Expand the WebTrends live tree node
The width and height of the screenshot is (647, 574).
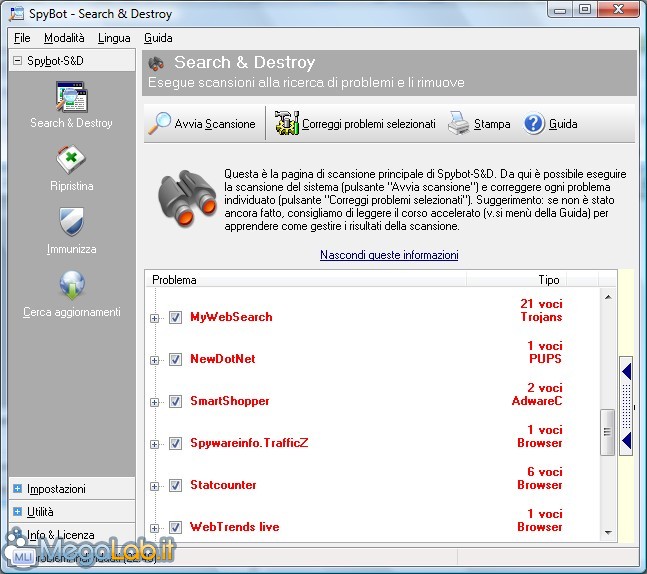pos(154,529)
